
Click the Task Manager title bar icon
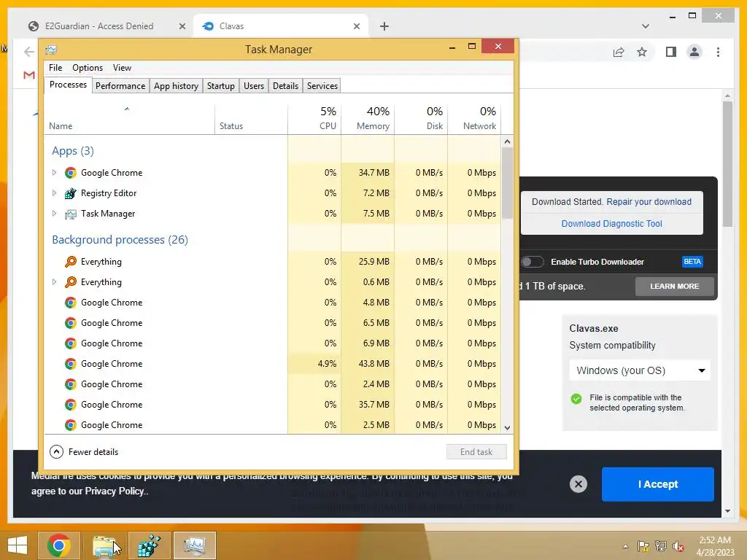tap(51, 50)
